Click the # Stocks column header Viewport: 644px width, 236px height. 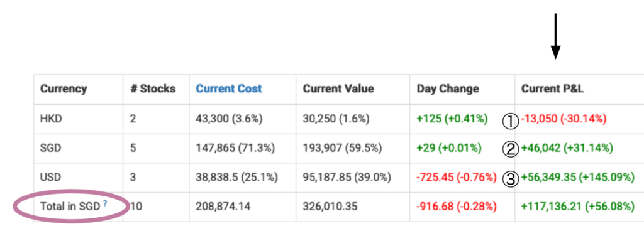[x=153, y=89]
